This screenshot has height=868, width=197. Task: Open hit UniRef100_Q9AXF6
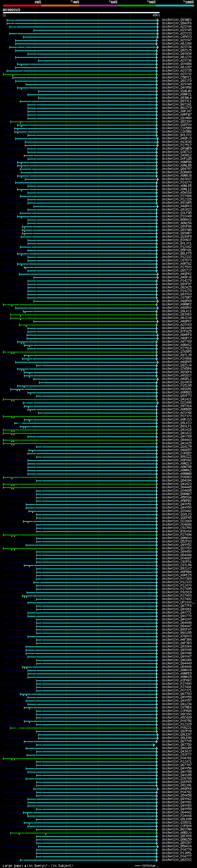(x=177, y=23)
